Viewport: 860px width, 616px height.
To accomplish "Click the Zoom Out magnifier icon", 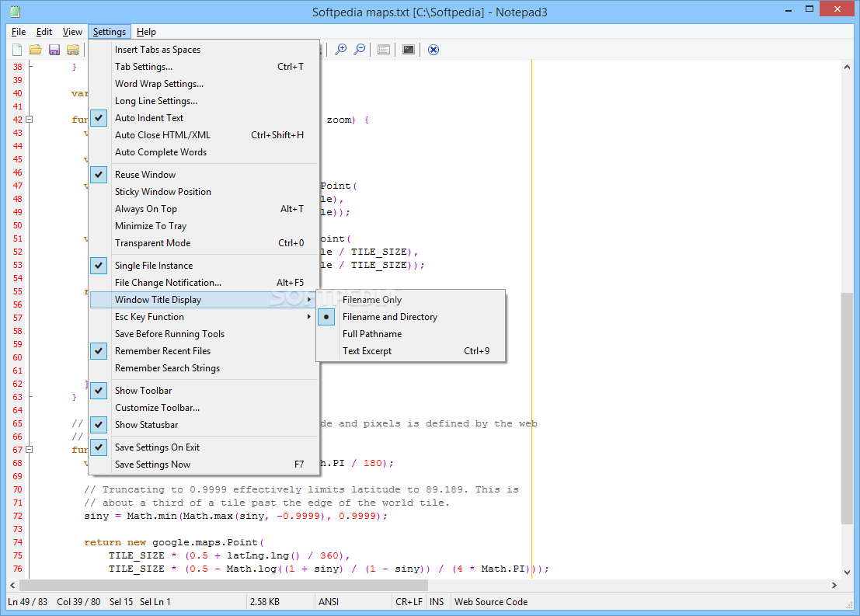I will click(x=359, y=50).
